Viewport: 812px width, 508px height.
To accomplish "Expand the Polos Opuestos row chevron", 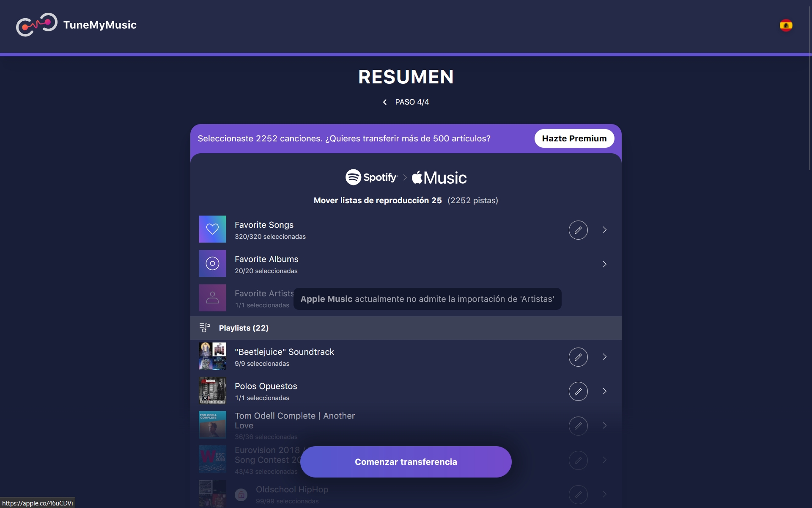I will click(605, 391).
